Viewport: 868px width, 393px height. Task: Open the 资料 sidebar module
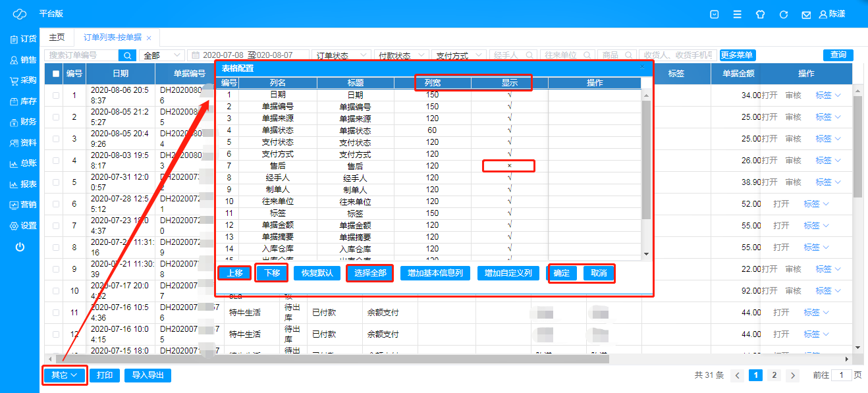click(23, 143)
